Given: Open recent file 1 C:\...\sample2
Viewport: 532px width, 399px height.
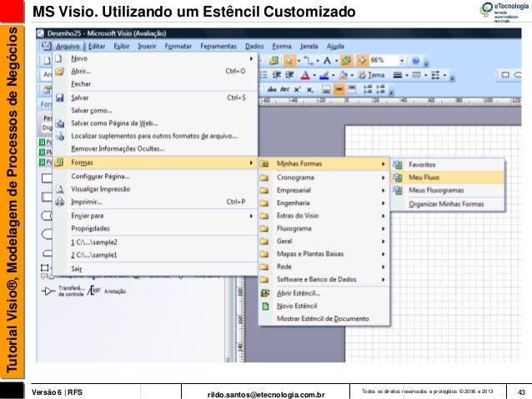Looking at the screenshot, I should pyautogui.click(x=155, y=242).
